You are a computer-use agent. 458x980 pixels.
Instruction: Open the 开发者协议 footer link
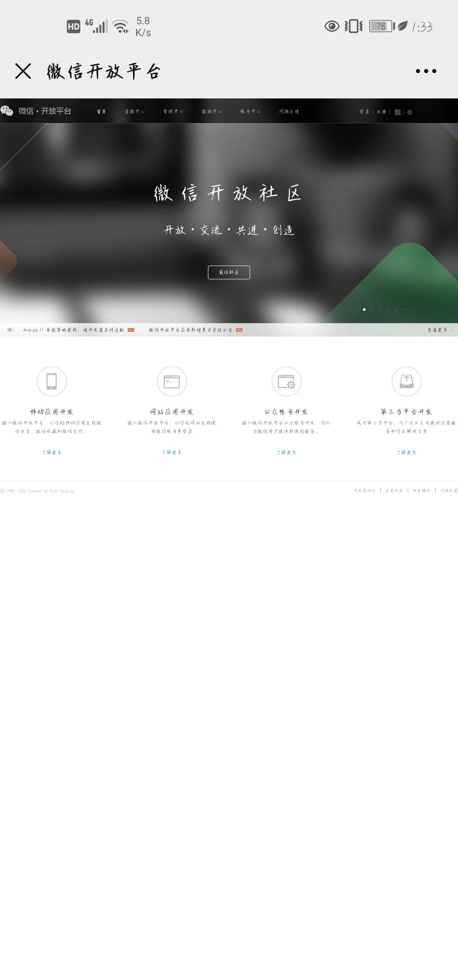coord(365,490)
